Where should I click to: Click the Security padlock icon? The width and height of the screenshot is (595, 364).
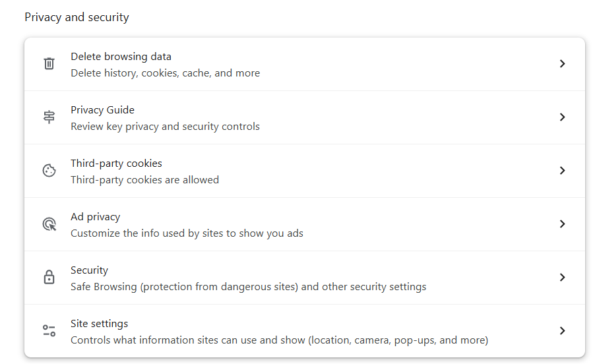click(x=49, y=278)
